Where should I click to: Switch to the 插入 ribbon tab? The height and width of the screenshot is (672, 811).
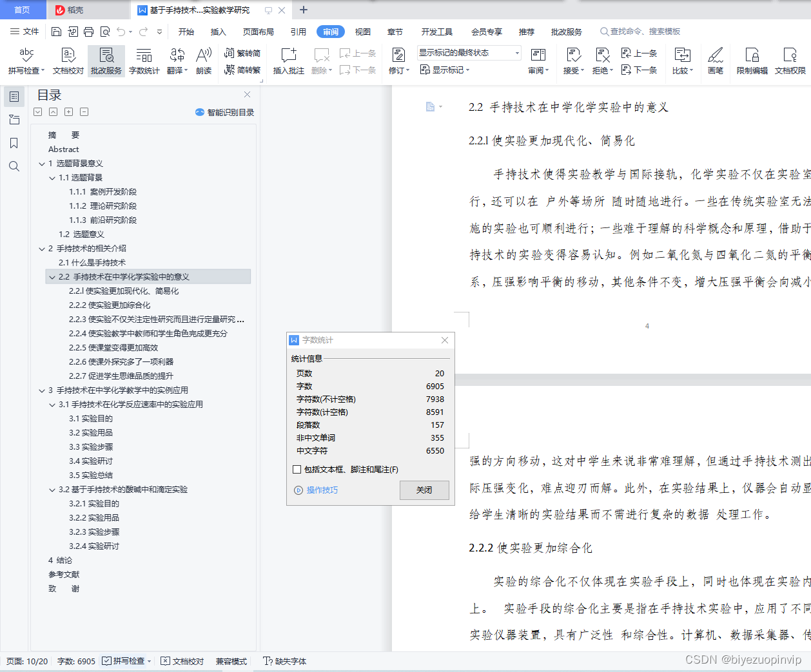point(219,32)
